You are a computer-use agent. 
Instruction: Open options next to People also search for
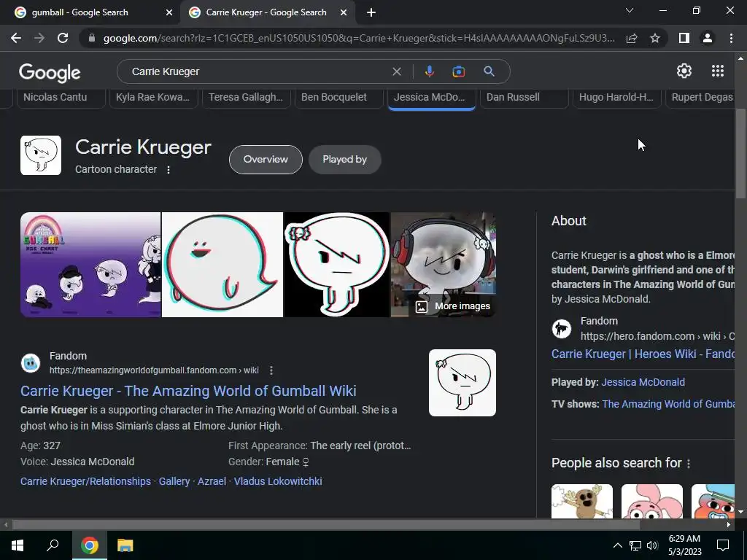(x=689, y=463)
